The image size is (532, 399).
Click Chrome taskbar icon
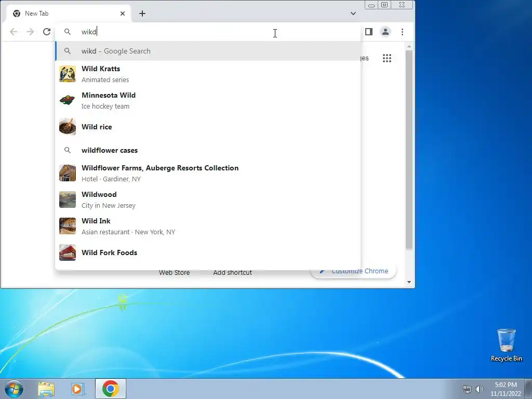[x=111, y=389]
